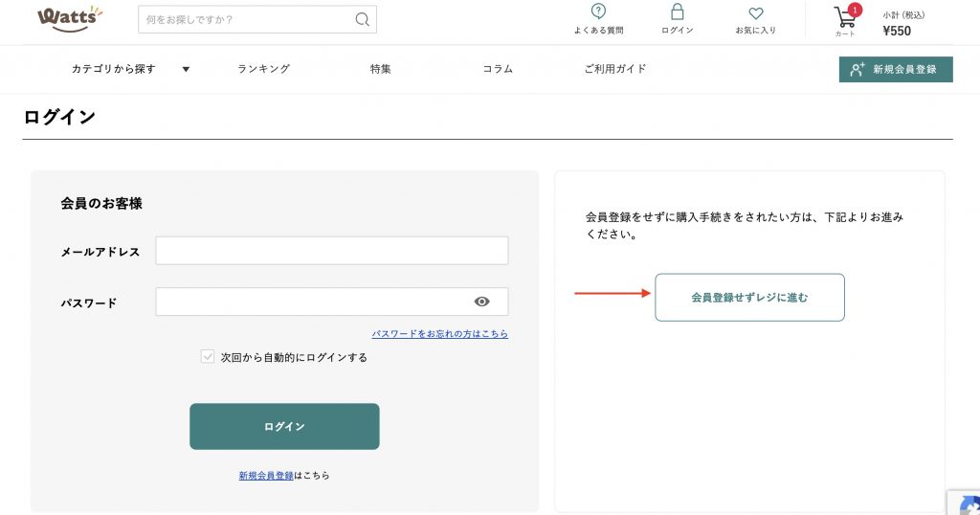Click green ログイン submit button
The height and width of the screenshot is (515, 980).
[x=284, y=426]
